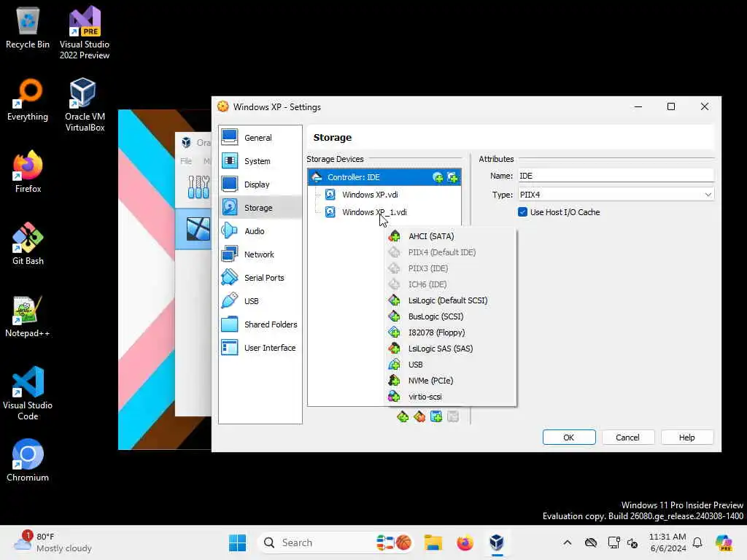Choose LsiLogic SAS (SAS) from the menu

coord(450,349)
